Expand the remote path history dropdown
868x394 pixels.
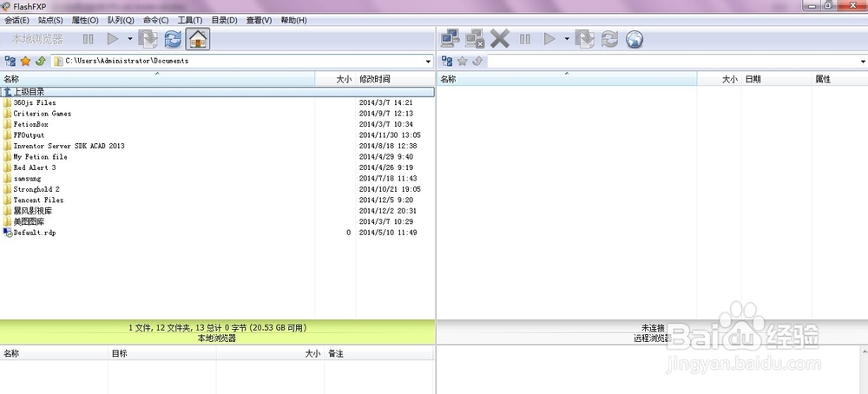[x=864, y=61]
